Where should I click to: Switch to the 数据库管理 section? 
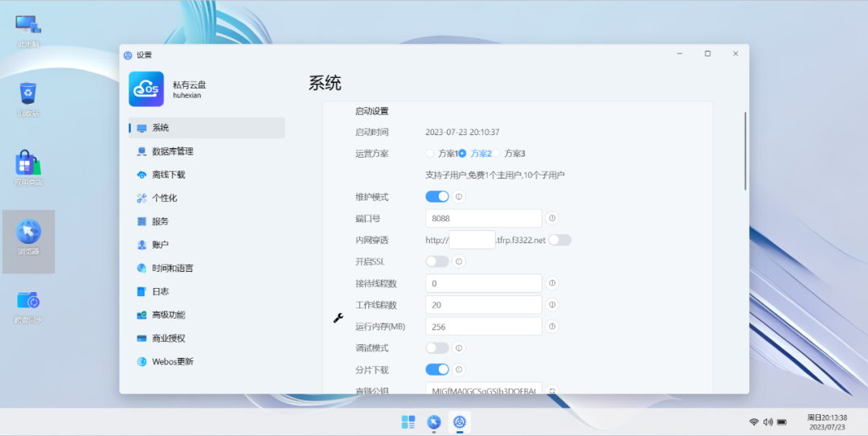coord(172,151)
